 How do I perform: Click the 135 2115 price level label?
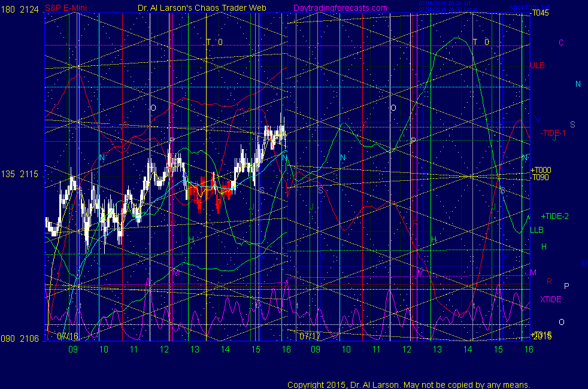20,175
